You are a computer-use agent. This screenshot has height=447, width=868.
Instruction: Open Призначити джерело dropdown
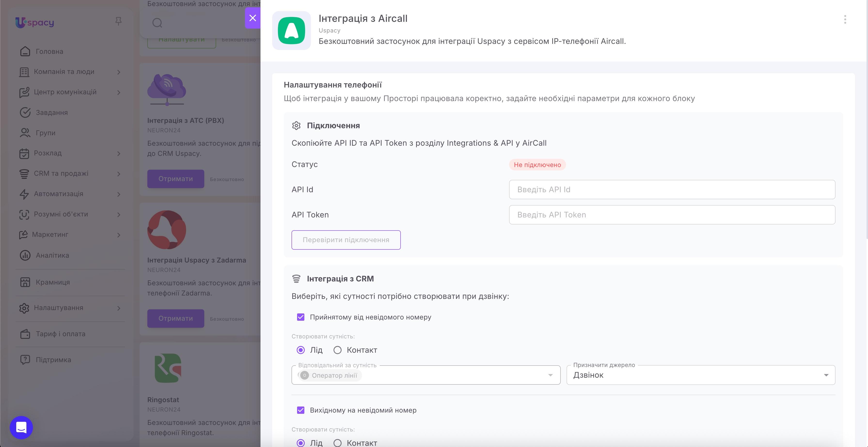tap(701, 375)
